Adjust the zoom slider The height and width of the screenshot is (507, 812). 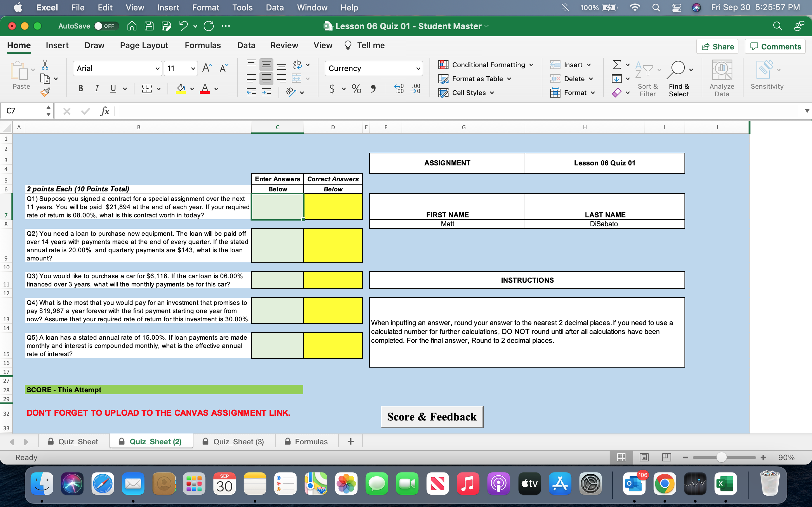click(x=722, y=457)
